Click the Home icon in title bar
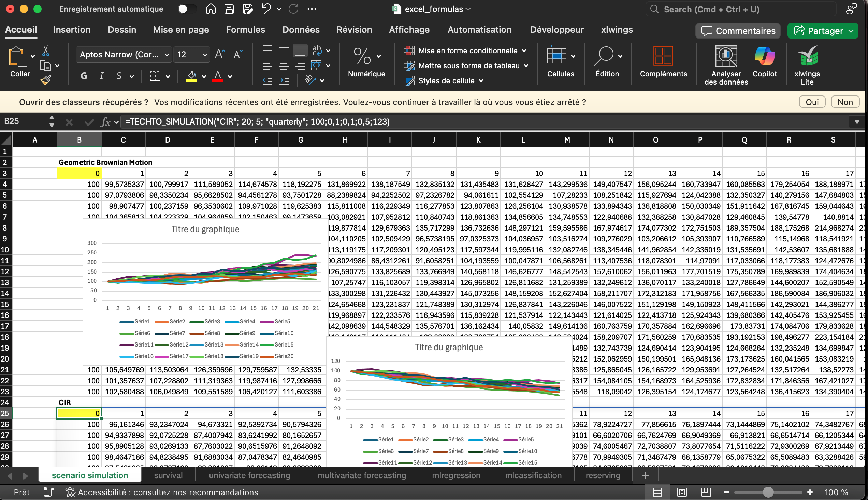The image size is (868, 500). tap(211, 9)
